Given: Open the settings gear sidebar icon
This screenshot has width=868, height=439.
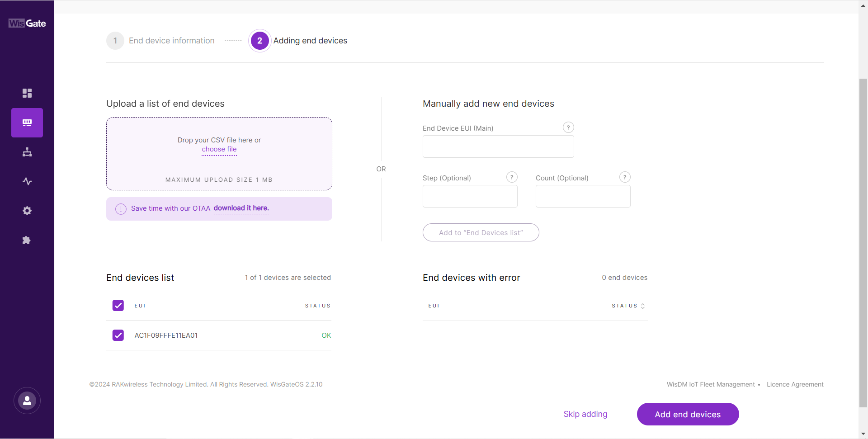Looking at the screenshot, I should [27, 211].
